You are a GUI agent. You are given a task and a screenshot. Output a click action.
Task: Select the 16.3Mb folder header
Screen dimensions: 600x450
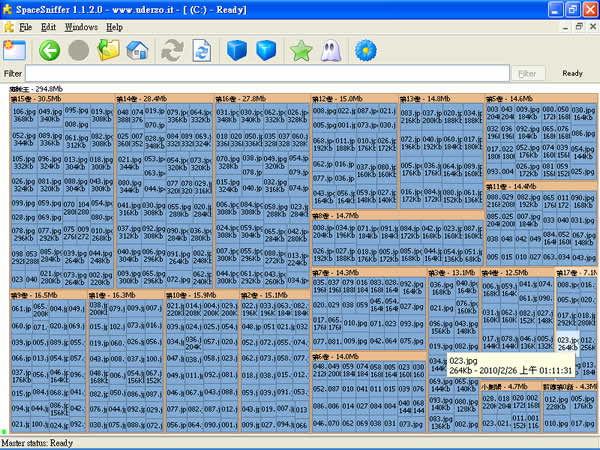coord(126,295)
